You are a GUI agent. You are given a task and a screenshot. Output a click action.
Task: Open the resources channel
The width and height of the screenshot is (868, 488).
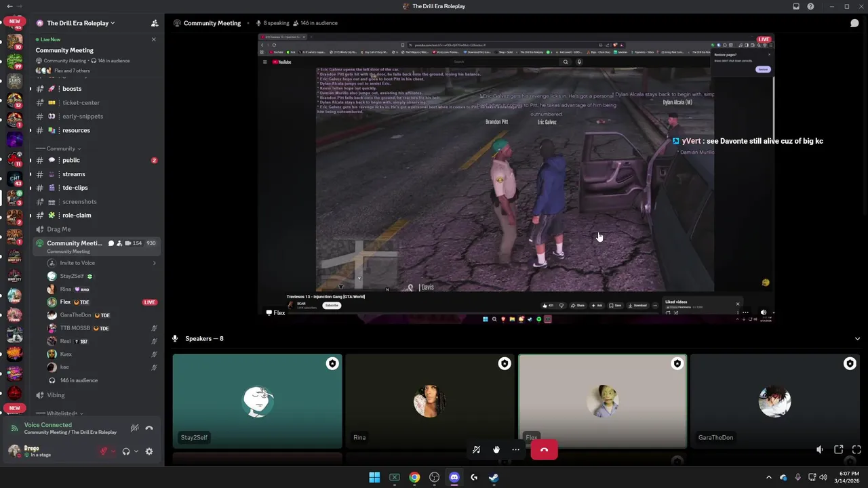pos(96,130)
